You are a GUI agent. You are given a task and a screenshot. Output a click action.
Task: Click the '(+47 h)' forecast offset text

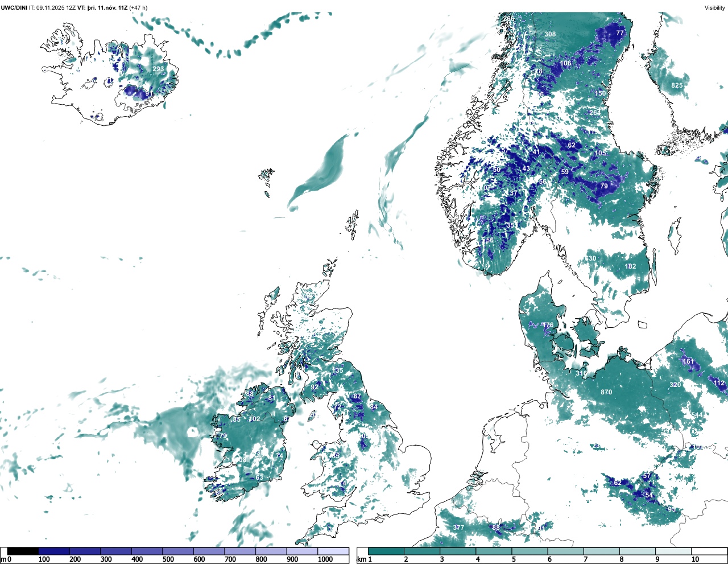138,7
